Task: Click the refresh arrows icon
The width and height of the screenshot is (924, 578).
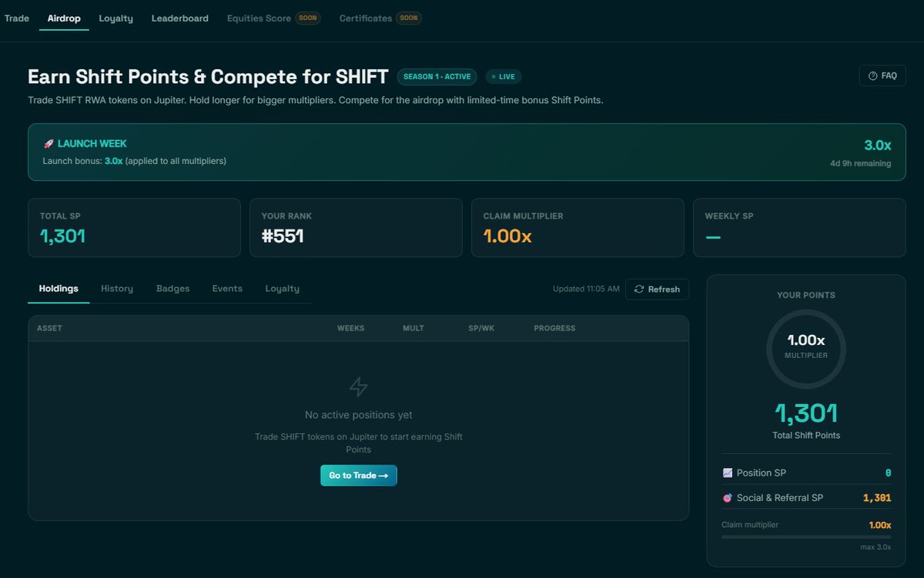Action: click(639, 289)
